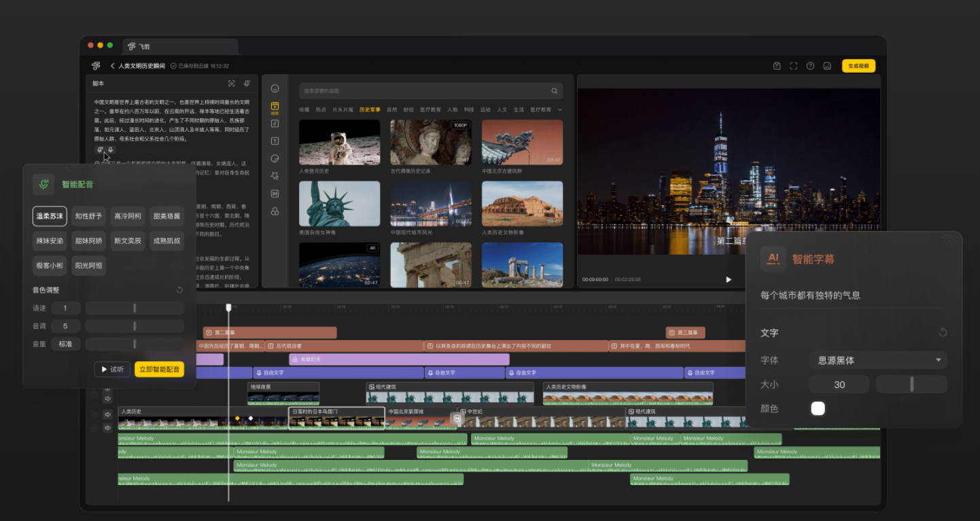Switch to 科技 category tab
Screen dimensions: 980x521
pos(469,109)
